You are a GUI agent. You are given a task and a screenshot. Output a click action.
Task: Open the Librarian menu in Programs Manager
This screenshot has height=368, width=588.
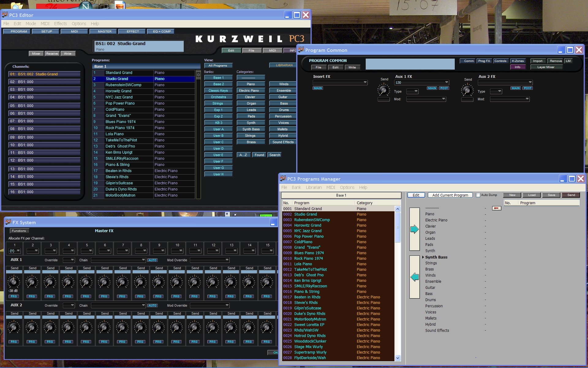314,187
